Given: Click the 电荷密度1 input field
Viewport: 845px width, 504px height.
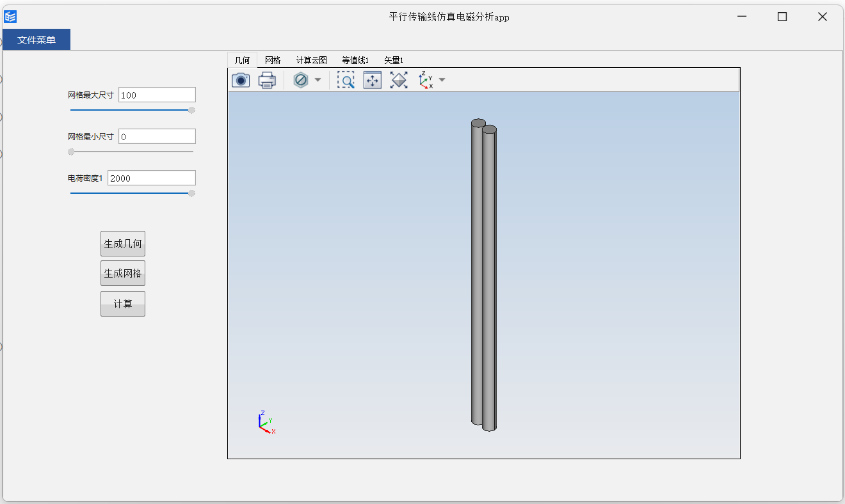Looking at the screenshot, I should click(x=152, y=178).
